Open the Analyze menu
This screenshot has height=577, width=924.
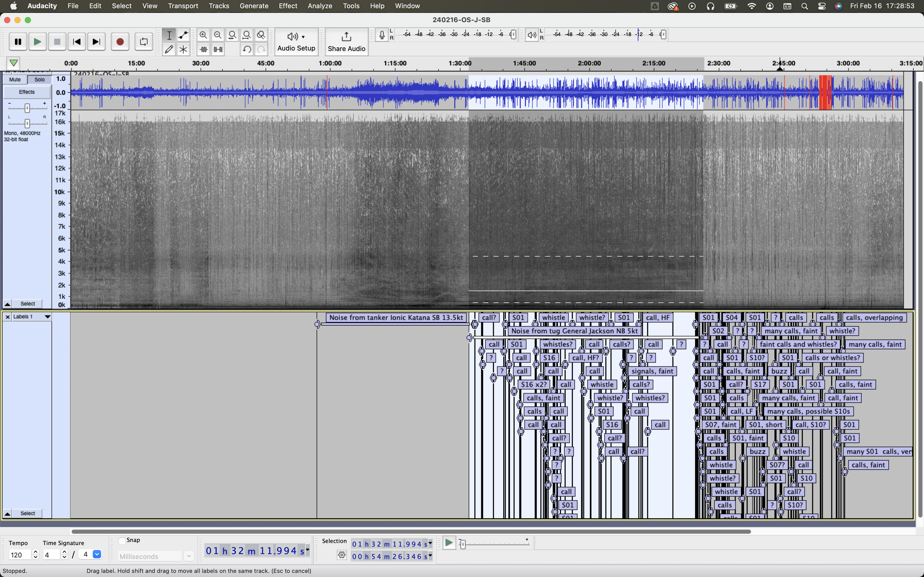[320, 6]
